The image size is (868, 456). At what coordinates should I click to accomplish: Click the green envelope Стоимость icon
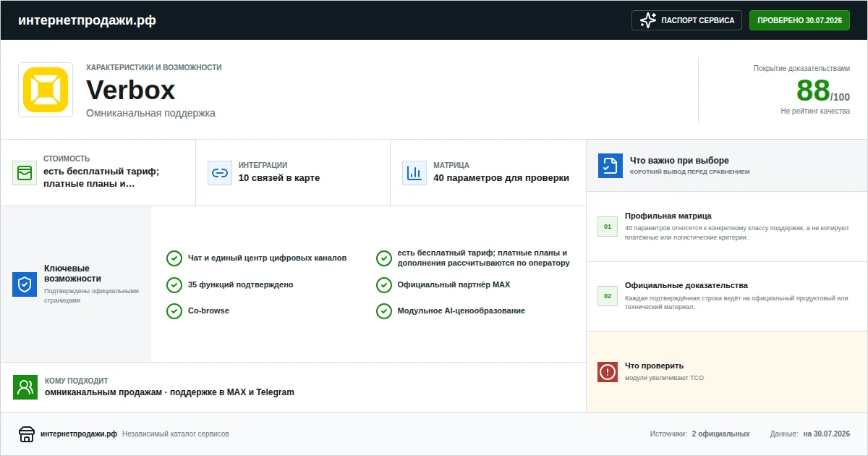(x=25, y=173)
